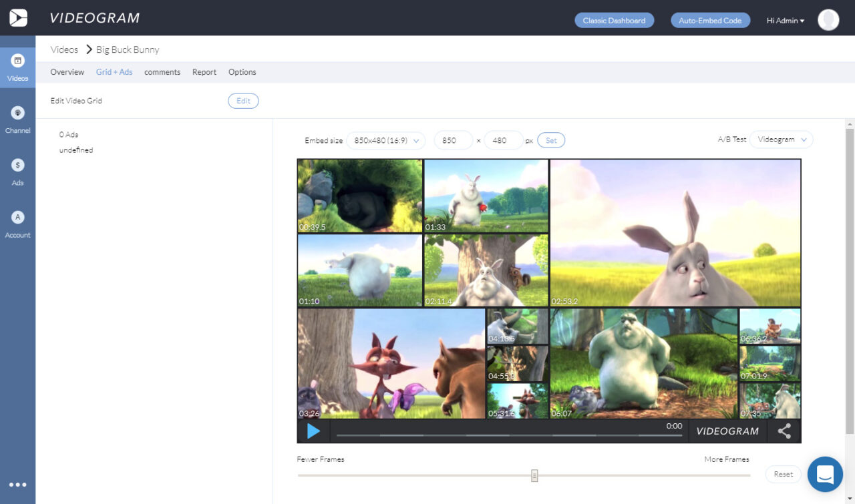The width and height of the screenshot is (855, 504).
Task: Open the comments tab
Action: point(162,72)
